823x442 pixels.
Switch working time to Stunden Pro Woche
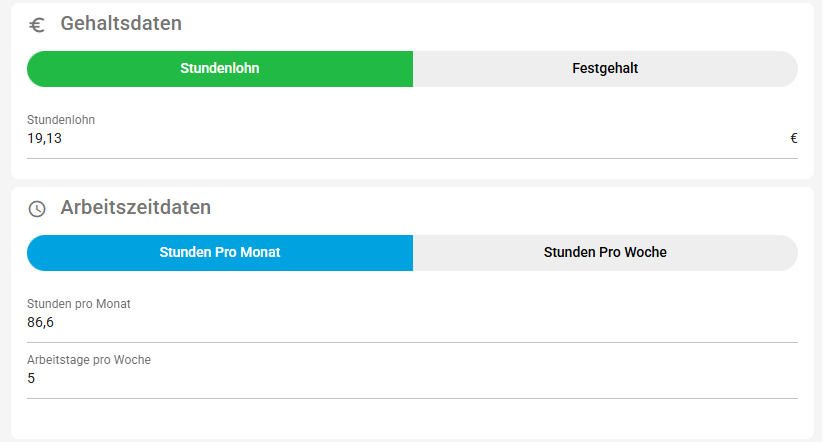605,253
